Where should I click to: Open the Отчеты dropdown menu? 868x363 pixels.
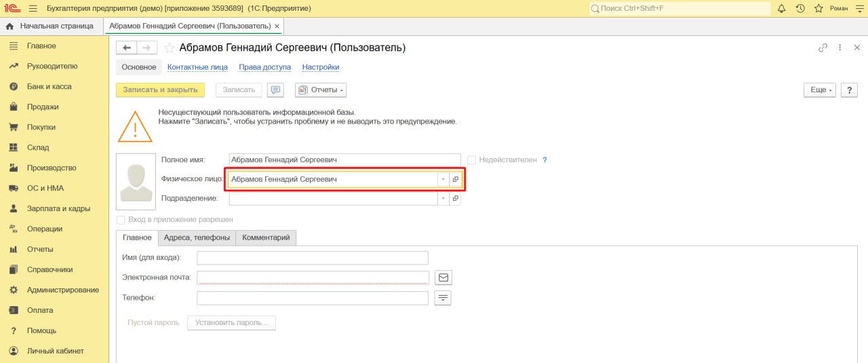(x=321, y=90)
